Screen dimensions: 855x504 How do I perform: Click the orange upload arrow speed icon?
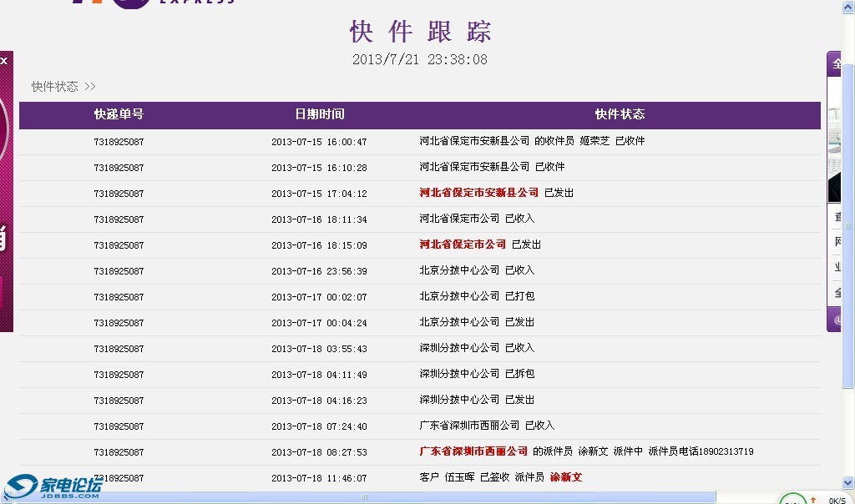813,500
